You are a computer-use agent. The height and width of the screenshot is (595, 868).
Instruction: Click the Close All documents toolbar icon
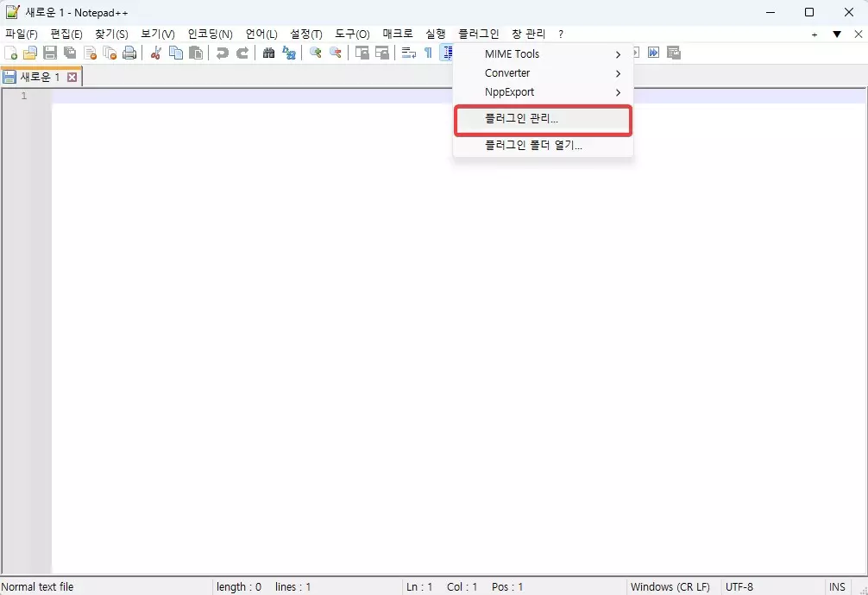point(110,53)
